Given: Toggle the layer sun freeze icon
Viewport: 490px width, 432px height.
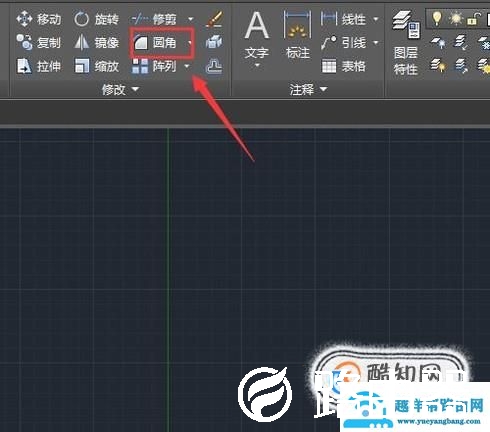Looking at the screenshot, I should (x=455, y=19).
